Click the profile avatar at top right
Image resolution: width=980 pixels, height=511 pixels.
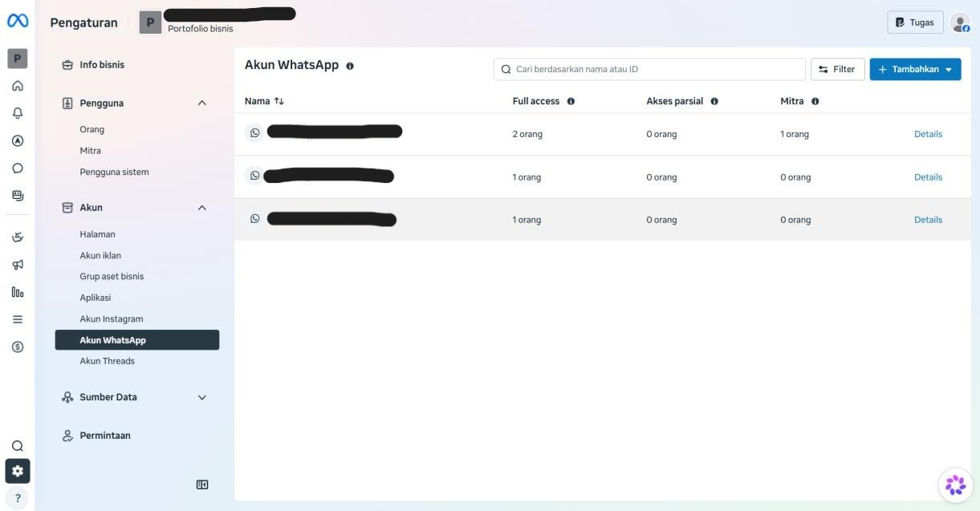tap(960, 22)
